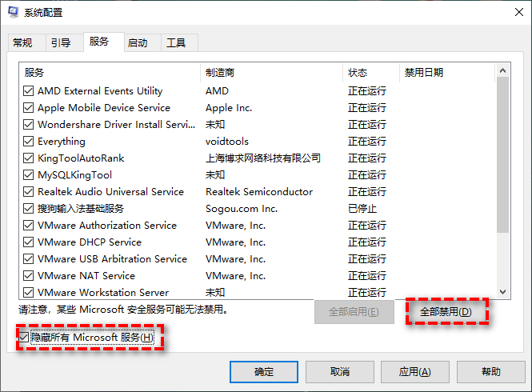
Task: Click the 禁用日期 column header
Action: (x=447, y=72)
